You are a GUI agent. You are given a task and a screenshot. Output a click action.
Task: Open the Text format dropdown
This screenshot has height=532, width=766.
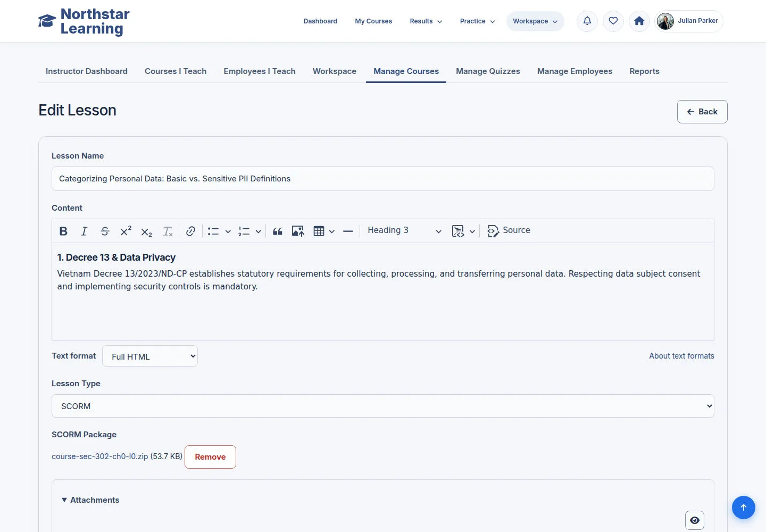click(x=150, y=356)
